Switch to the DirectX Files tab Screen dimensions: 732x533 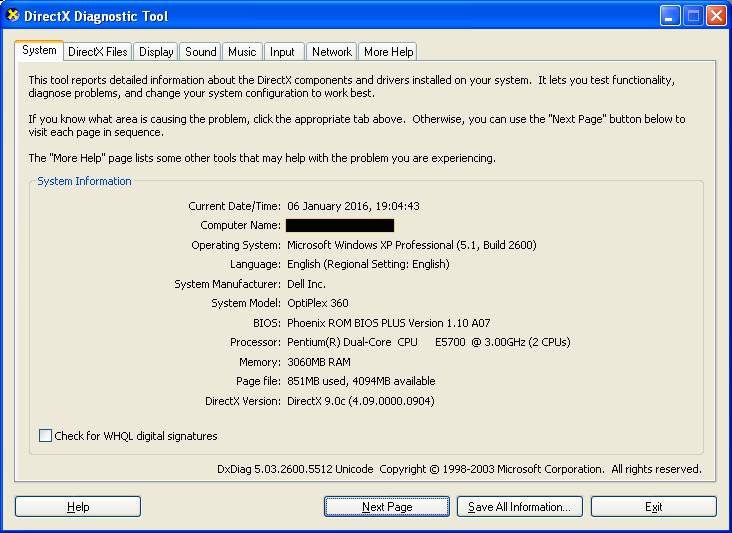[x=98, y=52]
